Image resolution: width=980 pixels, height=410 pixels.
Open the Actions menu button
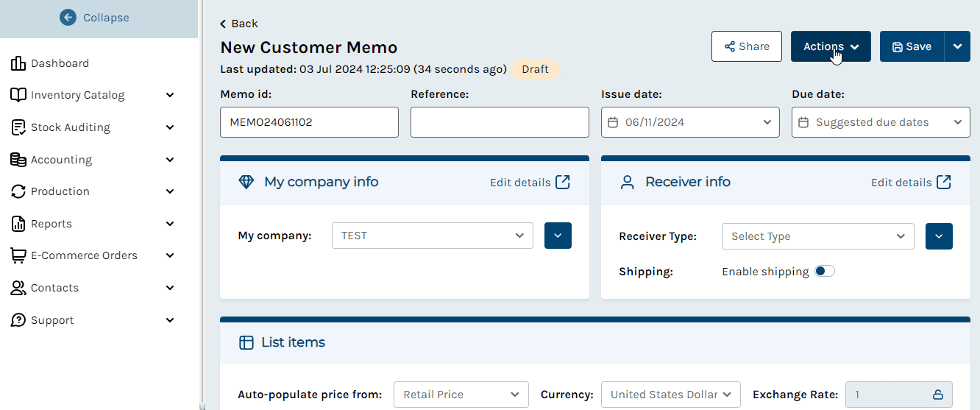click(x=831, y=46)
